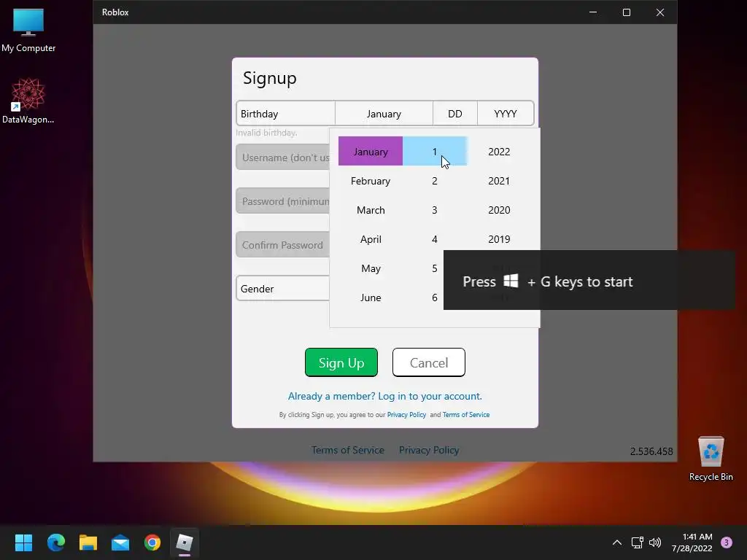Click the 'Press Win + G keys to start' notification

click(x=589, y=280)
